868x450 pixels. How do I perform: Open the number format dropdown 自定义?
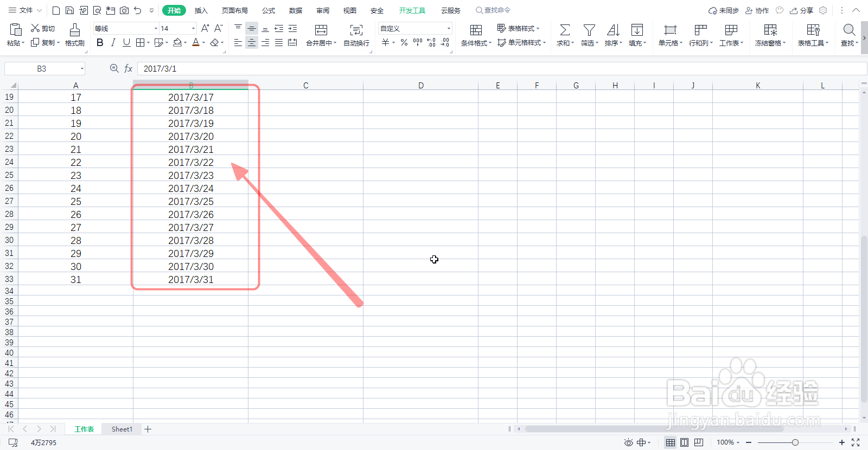[449, 28]
